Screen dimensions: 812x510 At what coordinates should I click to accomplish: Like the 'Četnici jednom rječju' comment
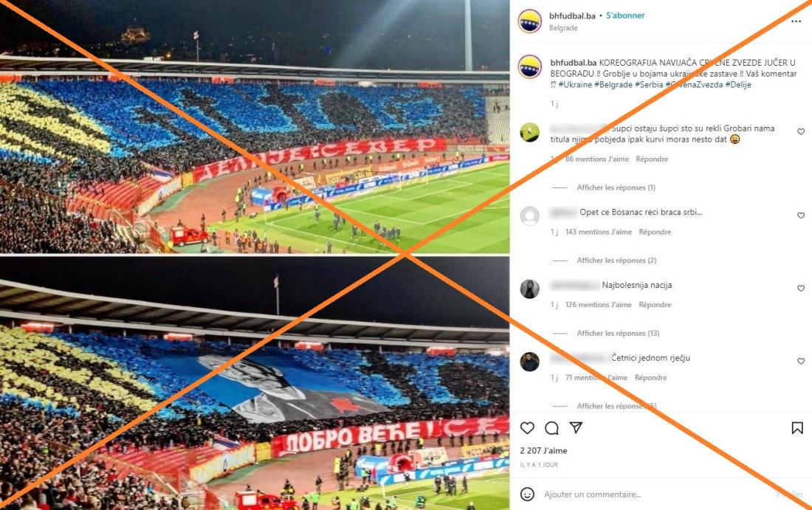(801, 361)
